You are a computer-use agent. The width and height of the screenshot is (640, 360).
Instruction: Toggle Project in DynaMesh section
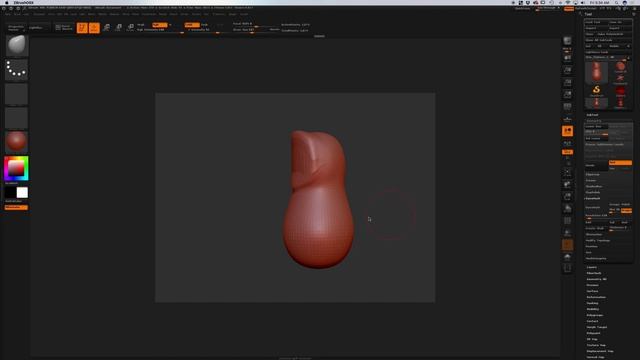coord(627,210)
